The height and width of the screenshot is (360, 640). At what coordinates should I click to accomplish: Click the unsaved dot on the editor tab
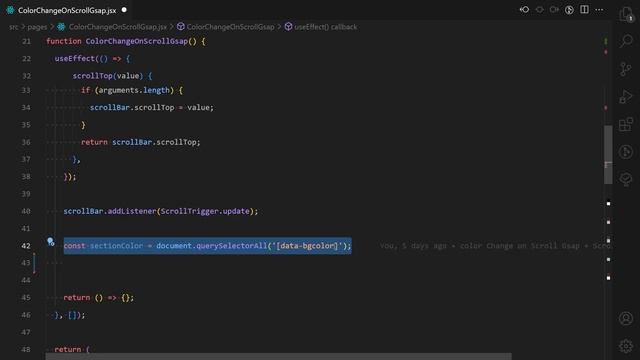click(124, 10)
